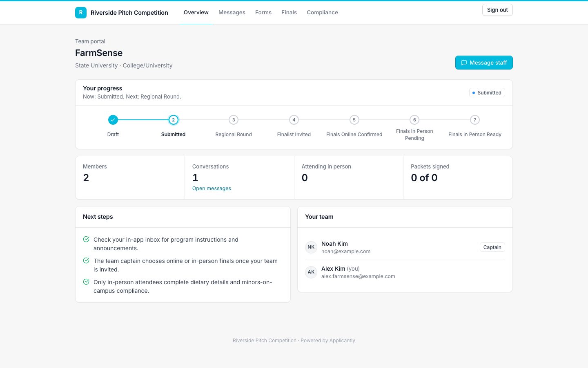Click alex.farmsense@example.com email text
The image size is (588, 368).
point(358,276)
